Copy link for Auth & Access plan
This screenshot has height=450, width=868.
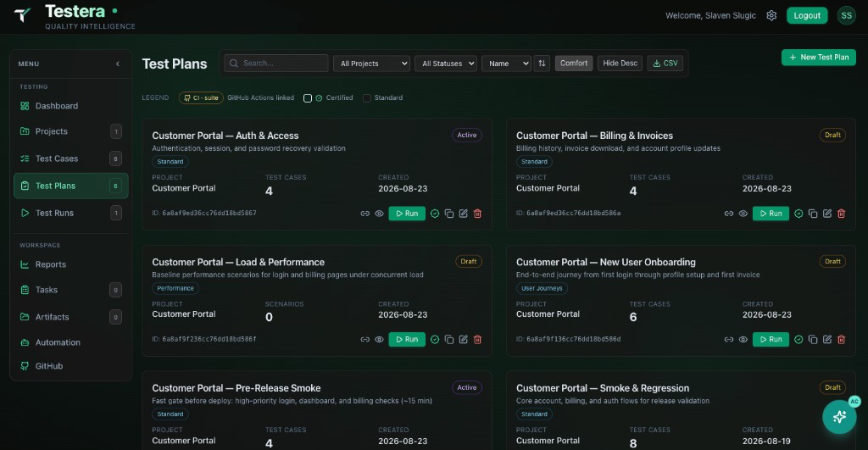(x=364, y=214)
